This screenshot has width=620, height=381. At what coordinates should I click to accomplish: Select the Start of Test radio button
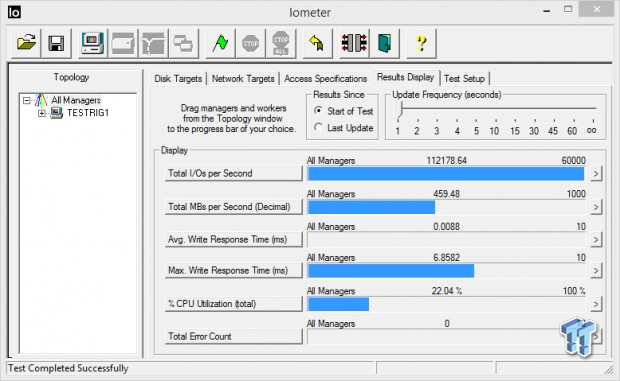pyautogui.click(x=318, y=111)
